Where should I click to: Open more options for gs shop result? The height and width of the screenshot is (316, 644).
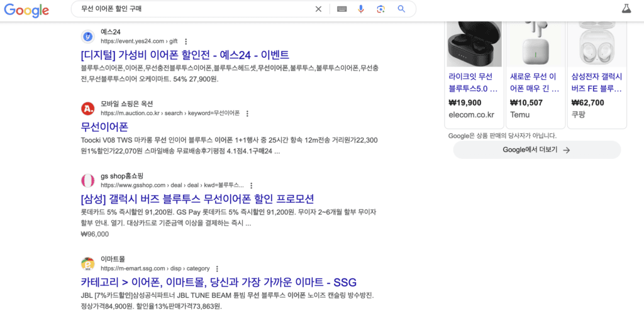252,185
